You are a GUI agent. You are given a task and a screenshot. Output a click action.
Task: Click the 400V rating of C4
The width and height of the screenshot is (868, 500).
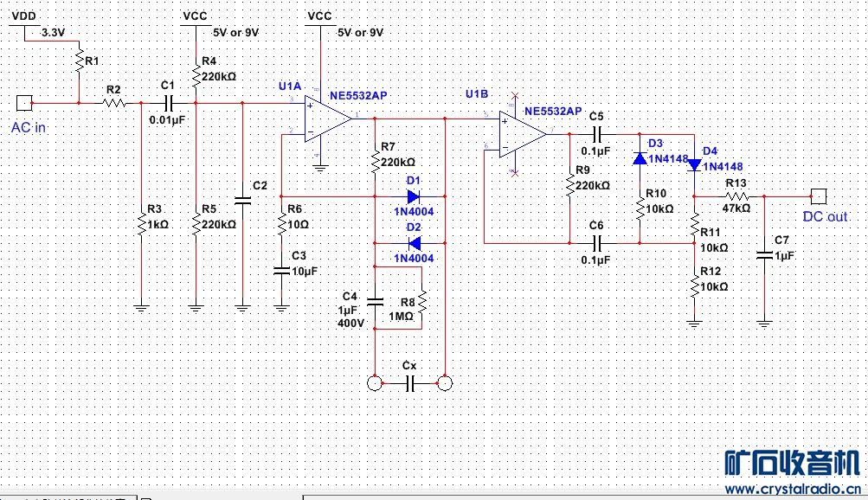(351, 323)
